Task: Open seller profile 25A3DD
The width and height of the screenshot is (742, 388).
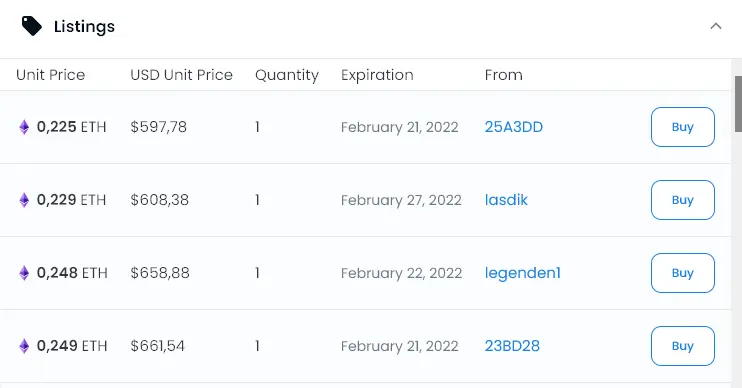Action: pos(513,127)
